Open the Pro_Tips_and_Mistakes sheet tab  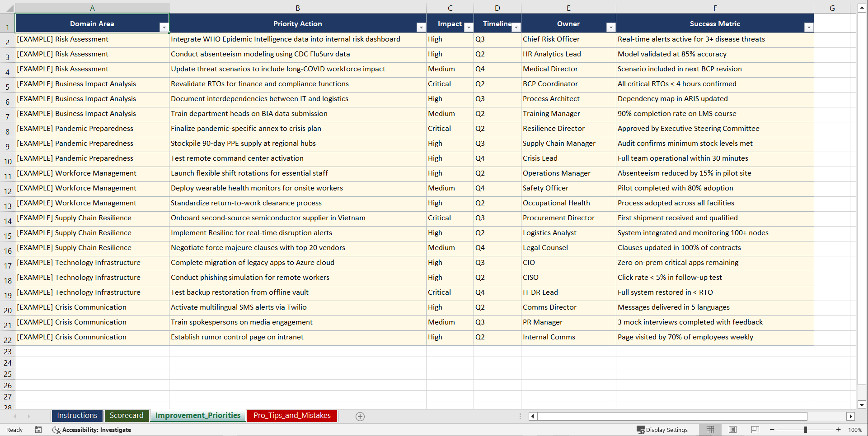pyautogui.click(x=291, y=416)
